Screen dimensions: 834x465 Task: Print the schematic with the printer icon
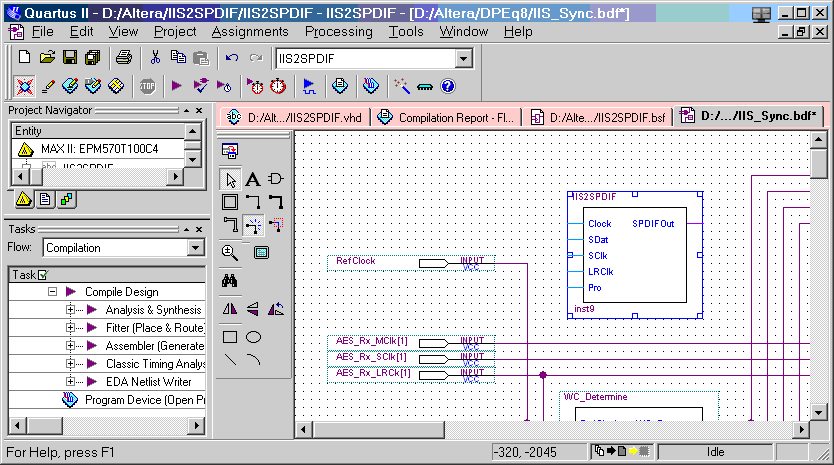(x=124, y=57)
